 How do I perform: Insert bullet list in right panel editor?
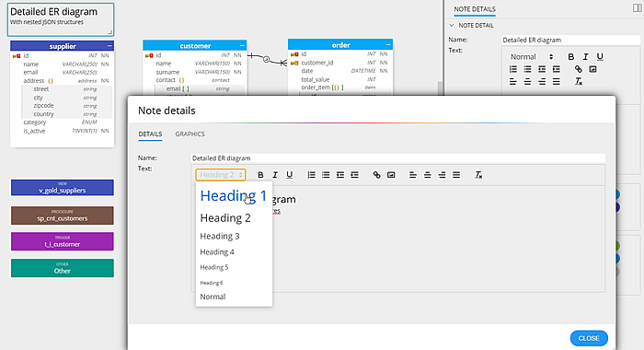(527, 69)
